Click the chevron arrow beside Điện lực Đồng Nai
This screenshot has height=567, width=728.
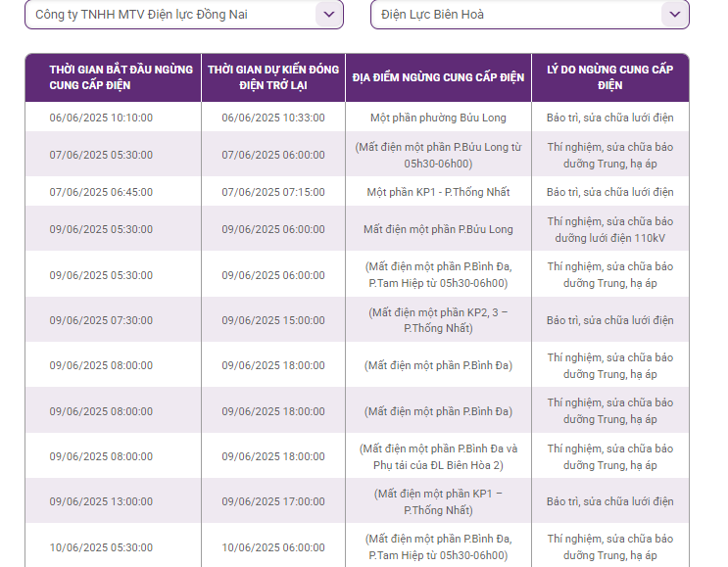(x=329, y=15)
